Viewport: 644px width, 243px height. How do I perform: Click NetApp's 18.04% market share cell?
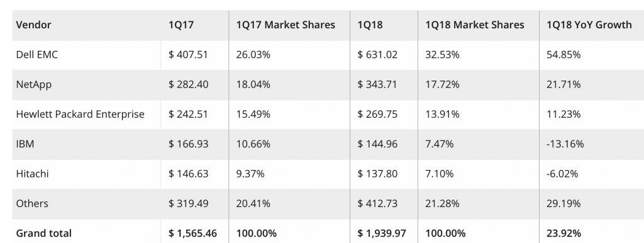(253, 84)
